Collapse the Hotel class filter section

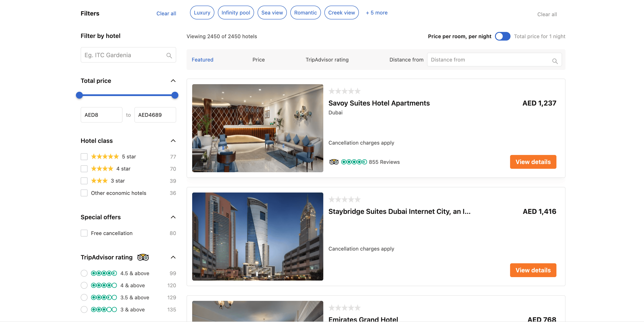173,141
